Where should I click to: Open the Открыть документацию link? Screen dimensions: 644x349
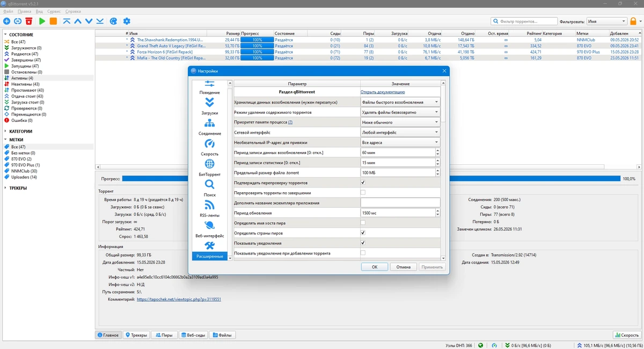coord(383,92)
